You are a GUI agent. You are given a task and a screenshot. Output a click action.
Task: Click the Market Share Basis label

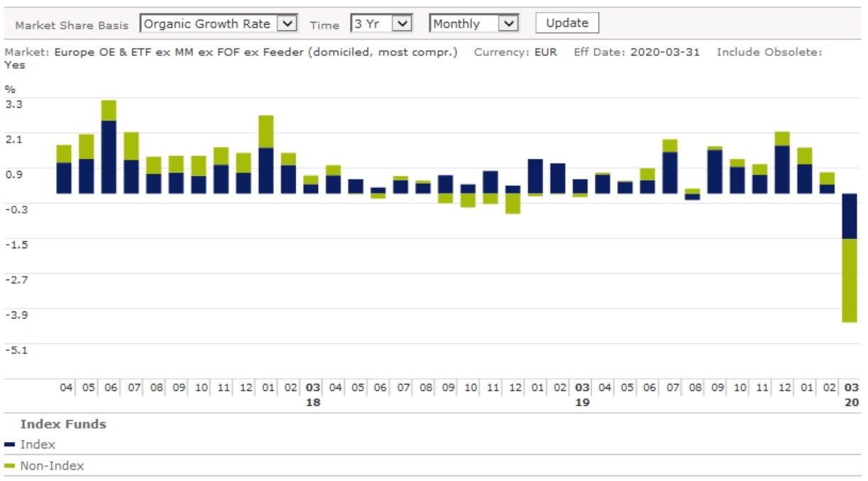(72, 25)
